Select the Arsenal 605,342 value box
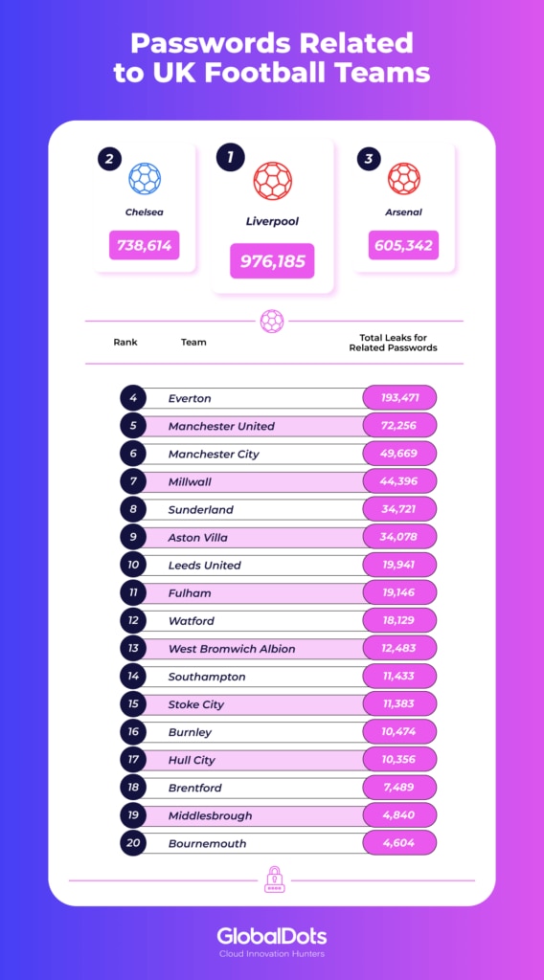Image resolution: width=544 pixels, height=980 pixels. coord(403,246)
